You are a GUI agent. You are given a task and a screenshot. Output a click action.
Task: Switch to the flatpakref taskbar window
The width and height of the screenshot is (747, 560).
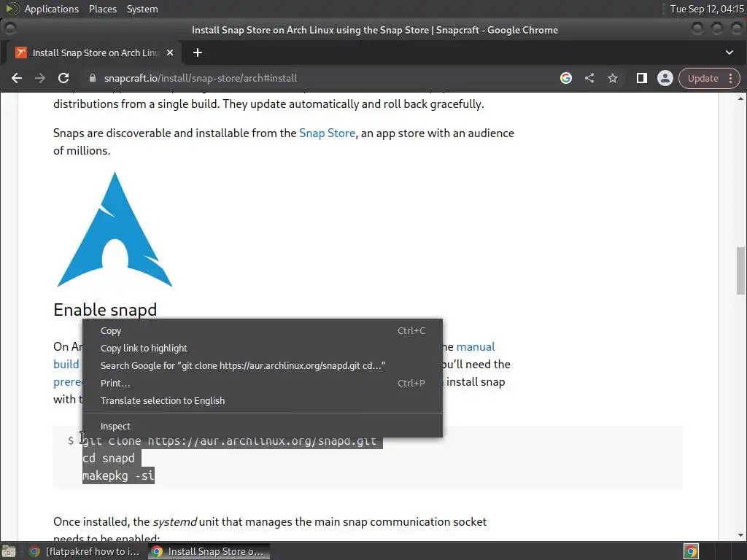pyautogui.click(x=85, y=551)
